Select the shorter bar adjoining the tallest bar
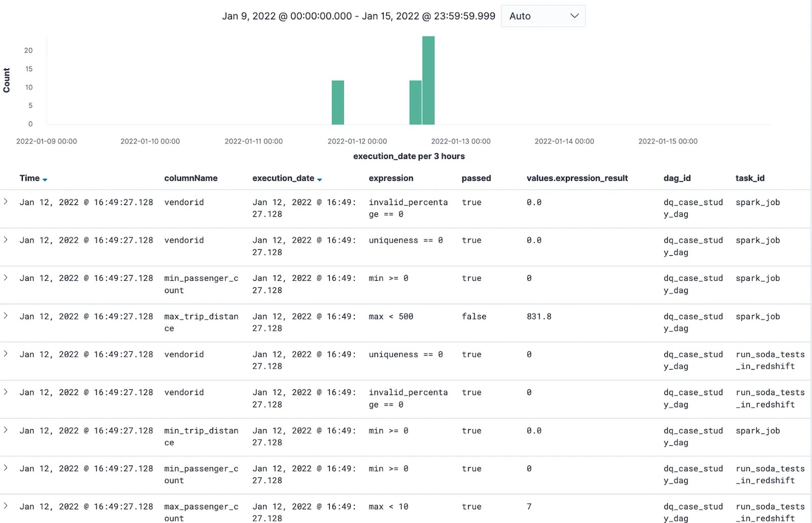This screenshot has height=523, width=812. pos(416,103)
